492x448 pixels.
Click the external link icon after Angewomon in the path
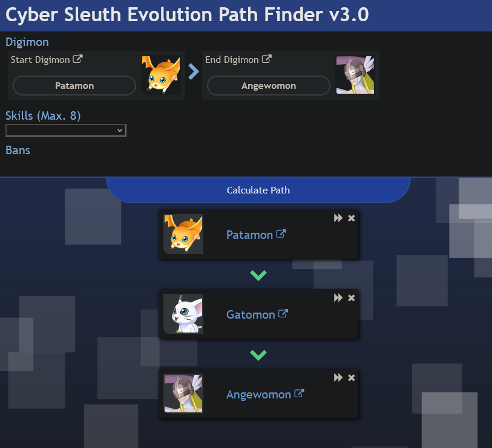click(x=299, y=393)
